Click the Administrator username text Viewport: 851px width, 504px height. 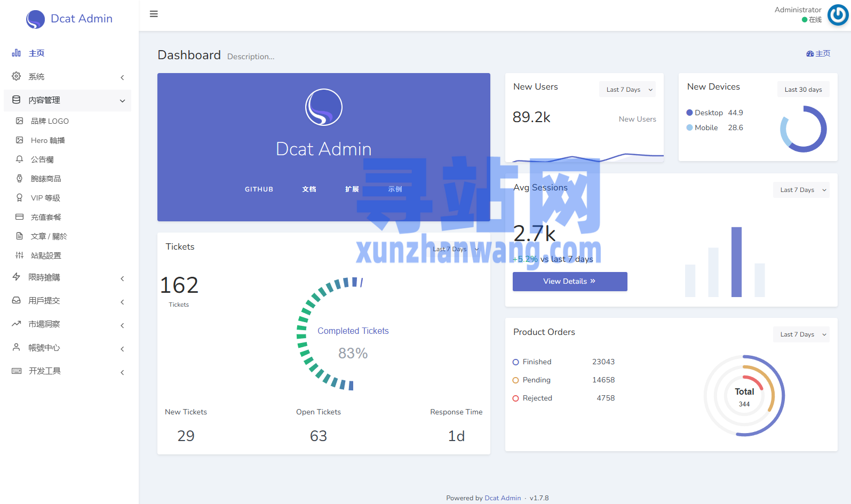point(798,10)
